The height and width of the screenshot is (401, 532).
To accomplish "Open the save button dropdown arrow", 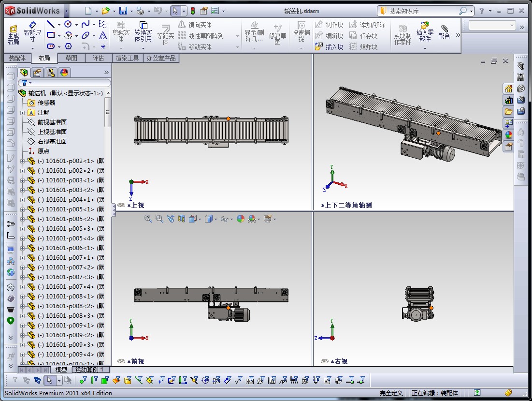I will 131,11.
